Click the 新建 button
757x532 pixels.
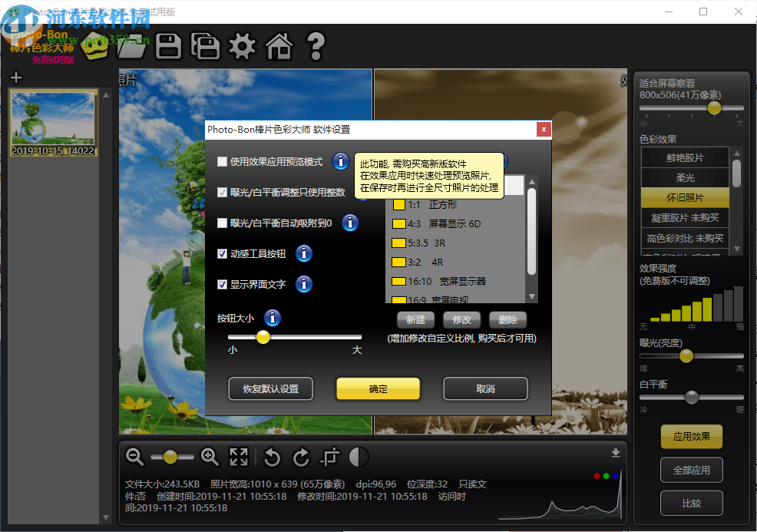tap(415, 319)
